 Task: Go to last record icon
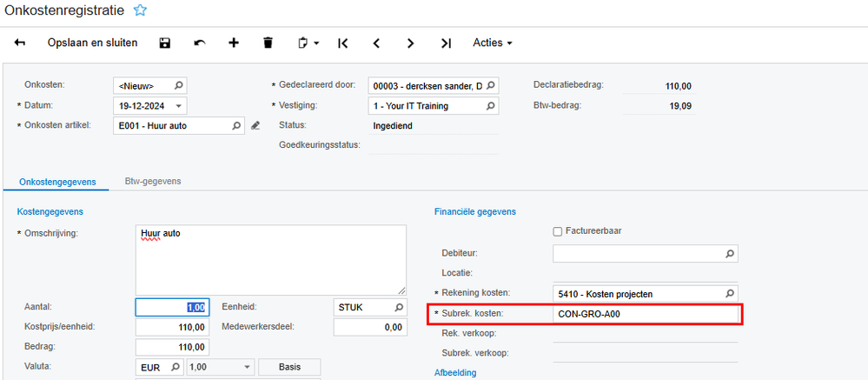[x=446, y=43]
